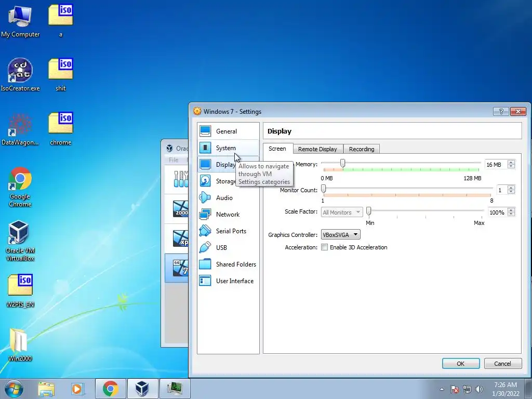This screenshot has width=532, height=399.
Task: Open the circuit-board app in taskbar
Action: pos(175,389)
